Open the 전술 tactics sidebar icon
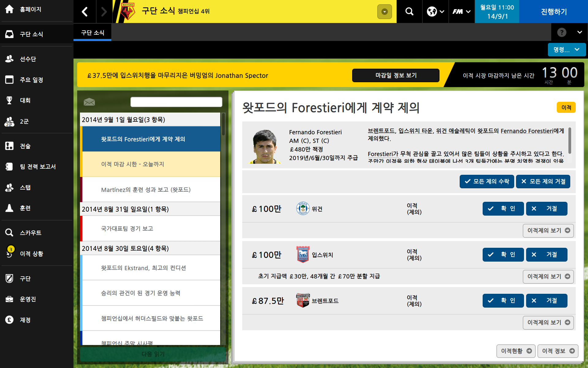 pos(9,146)
